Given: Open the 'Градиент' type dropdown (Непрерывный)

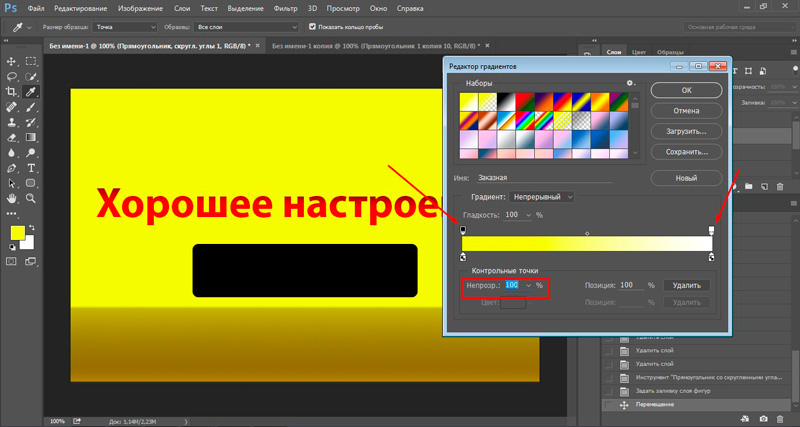Looking at the screenshot, I should (542, 197).
